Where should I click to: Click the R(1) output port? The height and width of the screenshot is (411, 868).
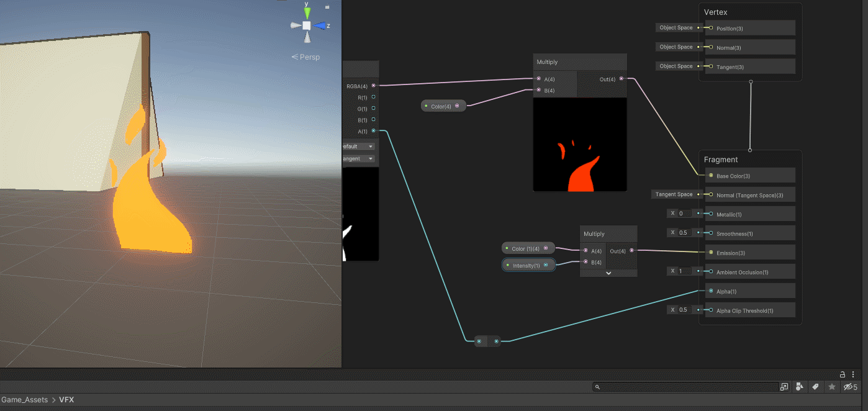point(373,97)
